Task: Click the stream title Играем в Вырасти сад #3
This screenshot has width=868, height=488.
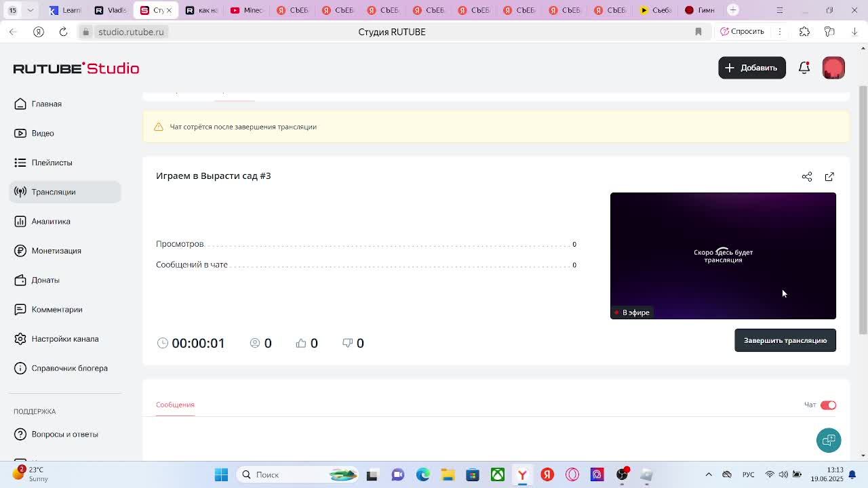Action: coord(213,176)
